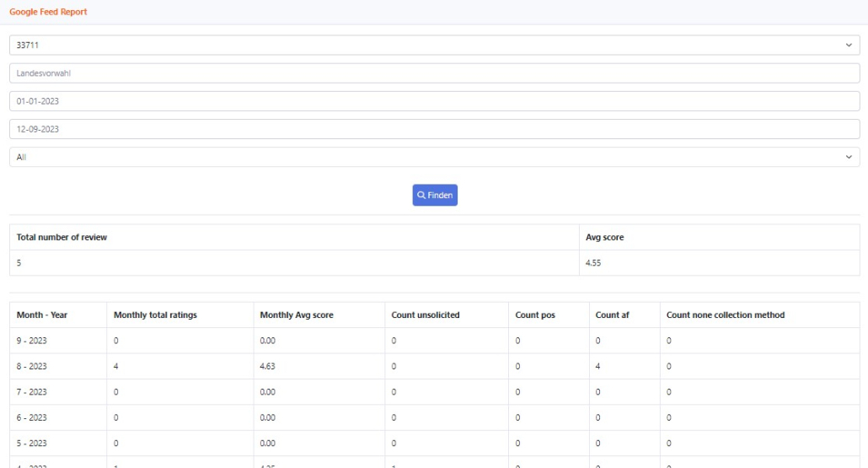Image resolution: width=868 pixels, height=468 pixels.
Task: Click Count unsolicited 0 in 8 - 2023 row
Action: pyautogui.click(x=394, y=366)
